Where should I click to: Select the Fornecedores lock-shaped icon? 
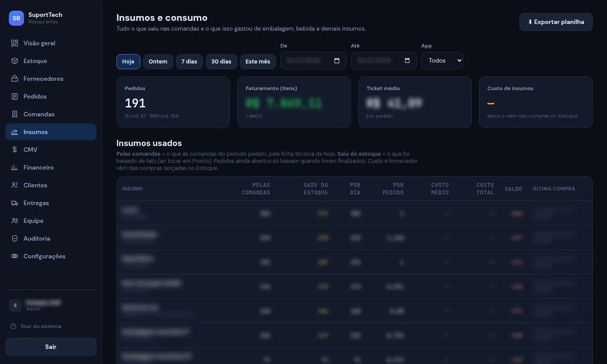pyautogui.click(x=15, y=79)
